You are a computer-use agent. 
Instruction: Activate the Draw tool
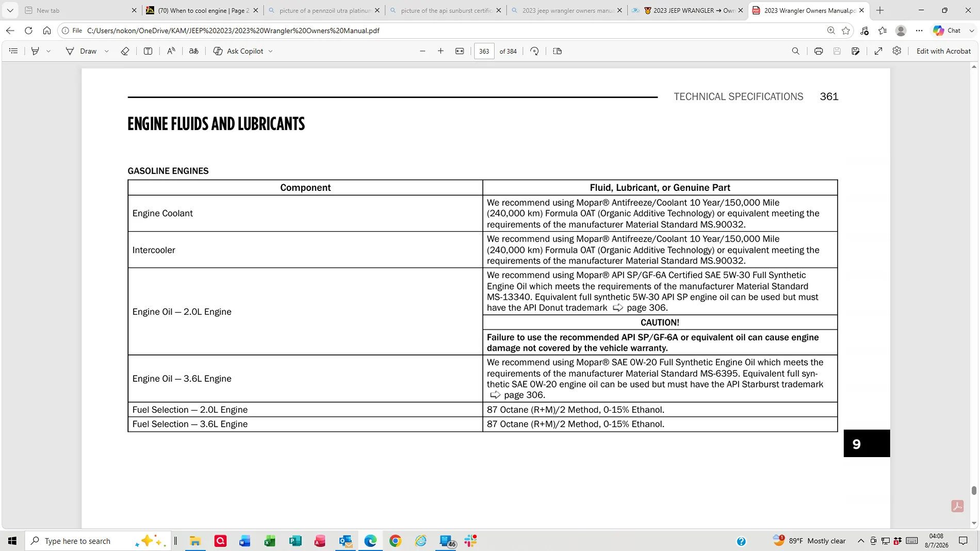[x=81, y=51]
